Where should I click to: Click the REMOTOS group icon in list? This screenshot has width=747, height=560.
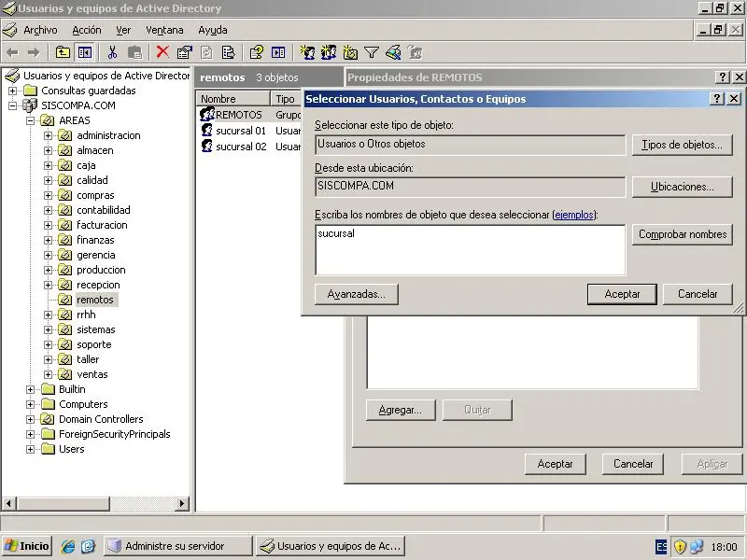coord(207,114)
